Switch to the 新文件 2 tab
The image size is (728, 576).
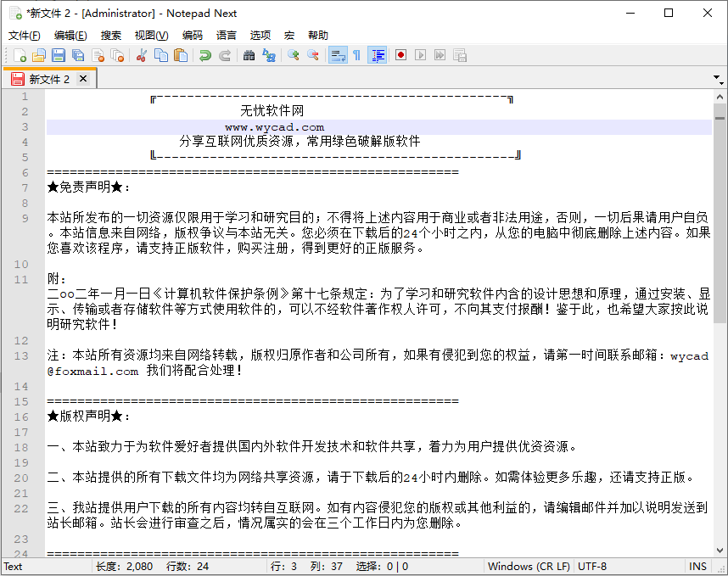pyautogui.click(x=47, y=77)
